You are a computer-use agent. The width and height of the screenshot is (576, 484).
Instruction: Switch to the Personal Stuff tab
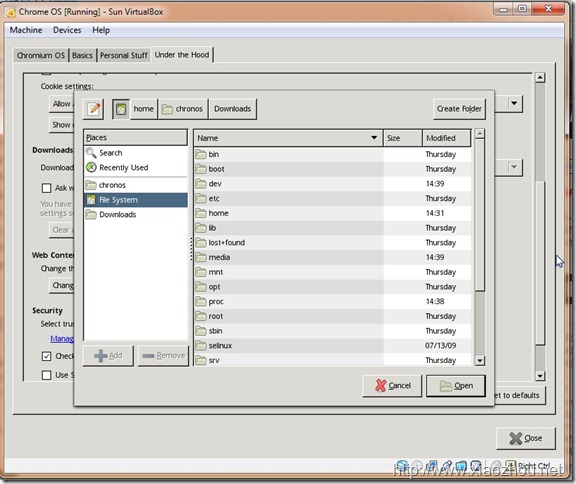tap(124, 55)
